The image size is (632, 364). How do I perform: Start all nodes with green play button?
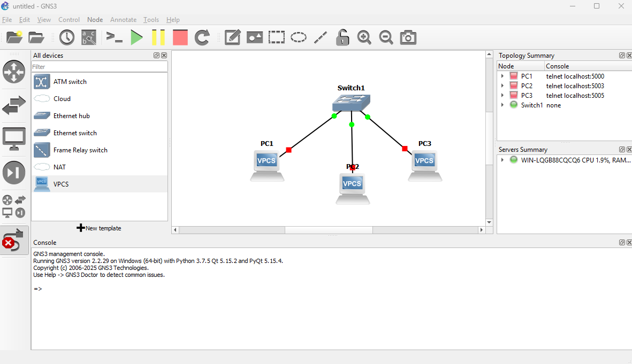click(x=136, y=37)
